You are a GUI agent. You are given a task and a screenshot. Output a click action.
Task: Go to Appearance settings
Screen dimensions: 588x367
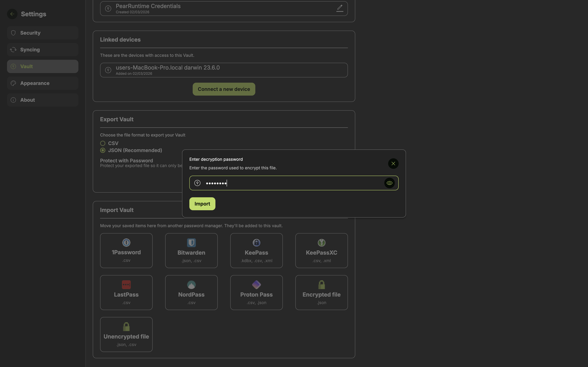click(x=43, y=83)
